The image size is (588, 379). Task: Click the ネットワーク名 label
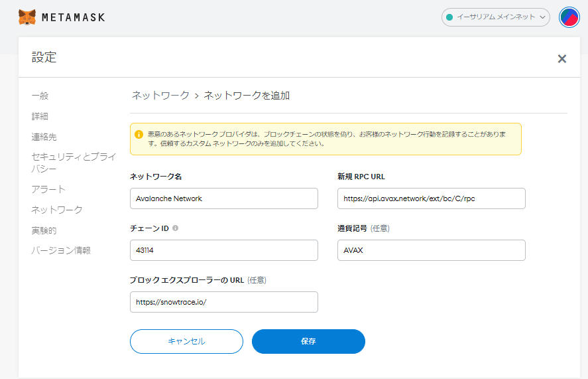click(x=156, y=177)
